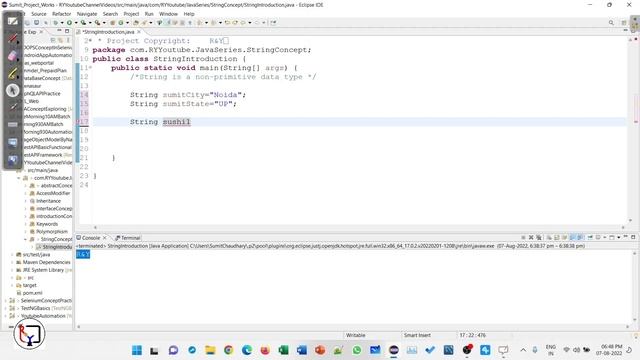Select the src/test/java folder

coord(36,254)
